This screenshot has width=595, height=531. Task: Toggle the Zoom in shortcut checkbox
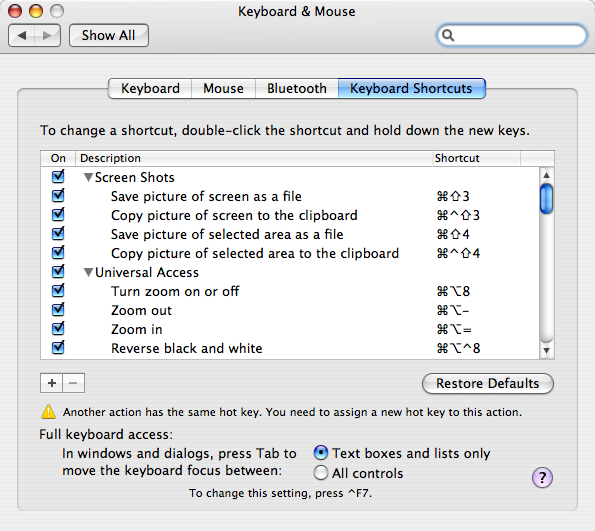[58, 329]
